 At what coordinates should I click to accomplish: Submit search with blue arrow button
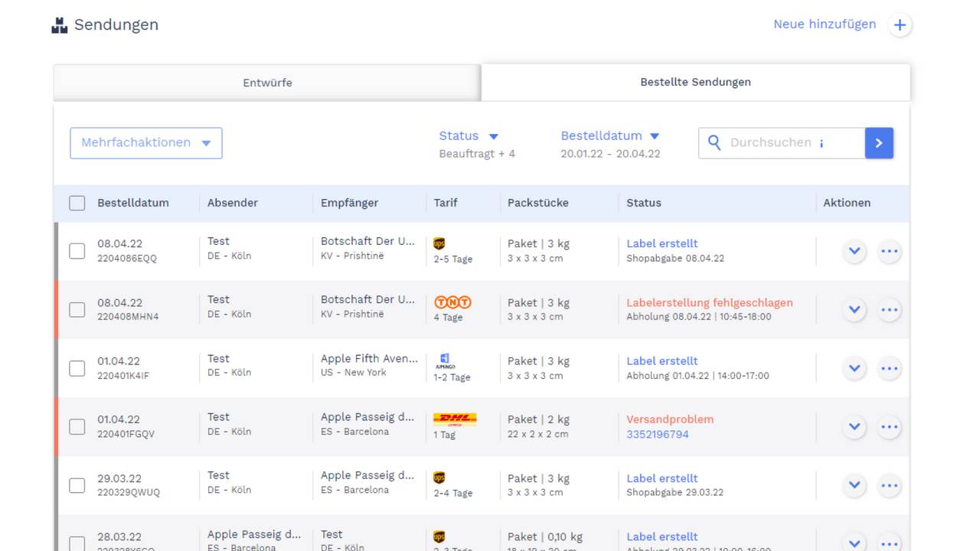point(879,143)
